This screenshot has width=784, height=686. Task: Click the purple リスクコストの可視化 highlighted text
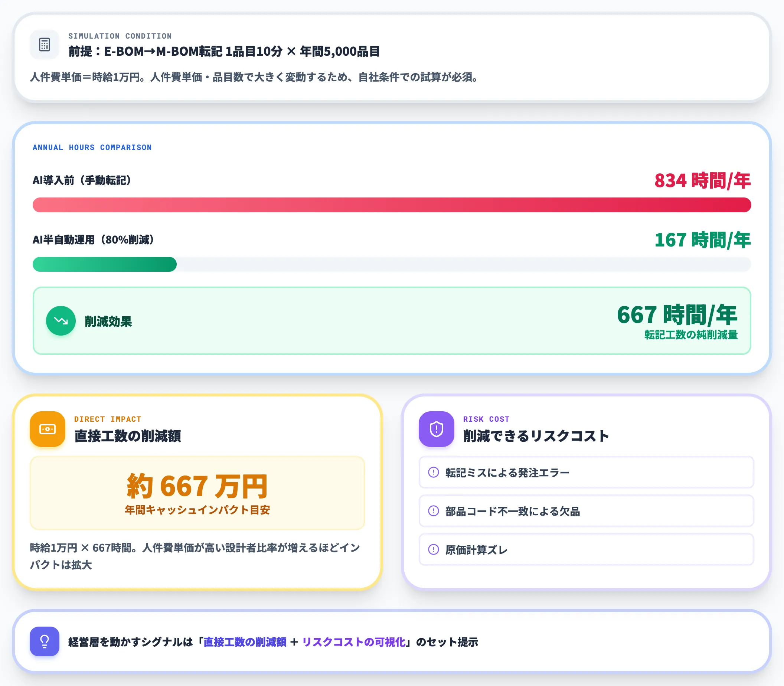(x=354, y=642)
